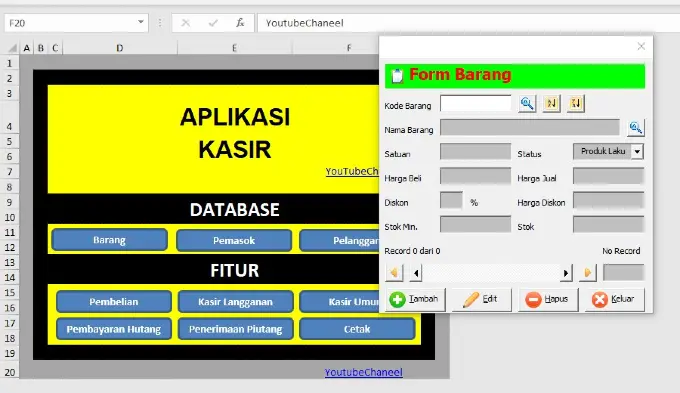Click the Harga Beli field

coord(476,176)
